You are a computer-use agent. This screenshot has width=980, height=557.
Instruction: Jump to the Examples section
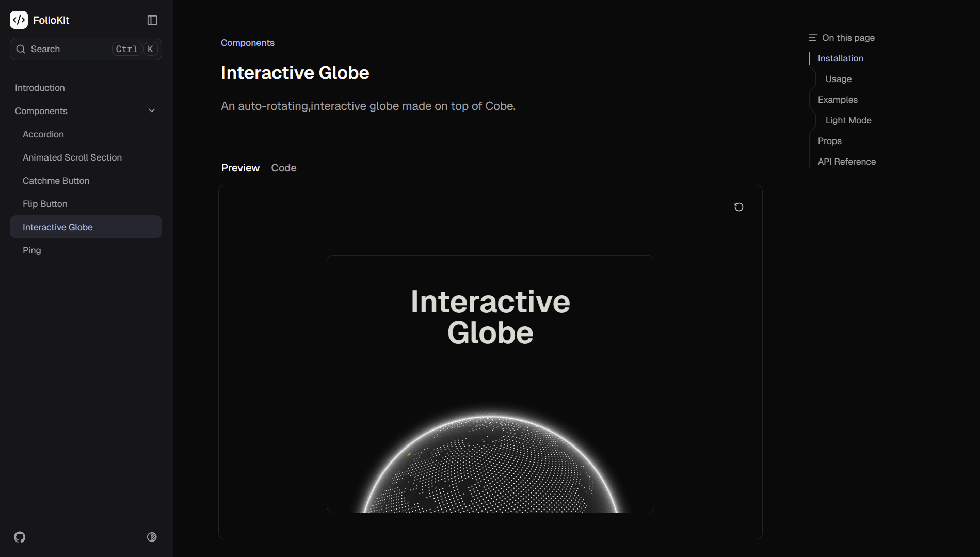tap(838, 100)
